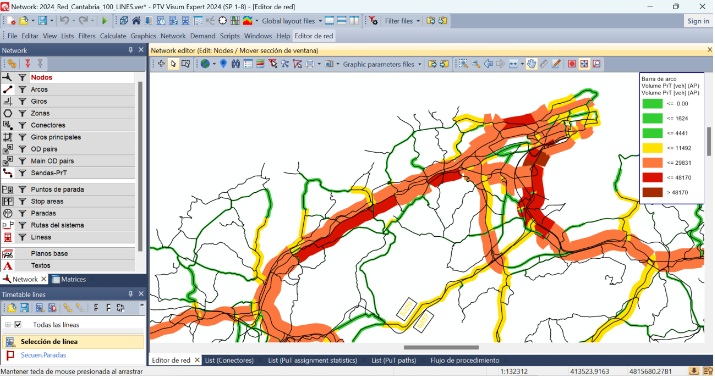This screenshot has height=380, width=715.
Task: Toggle the filter funnel for Conectores
Action: 22,125
